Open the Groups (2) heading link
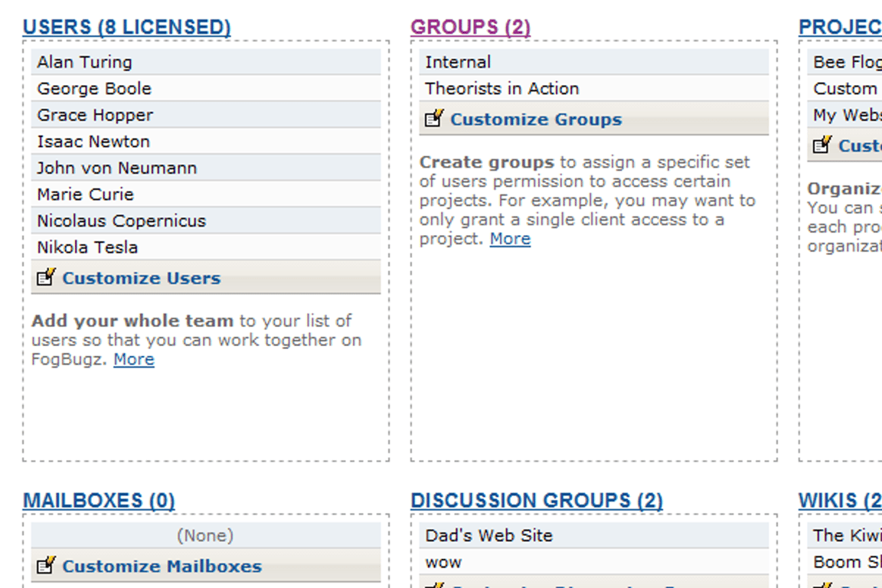 [470, 27]
